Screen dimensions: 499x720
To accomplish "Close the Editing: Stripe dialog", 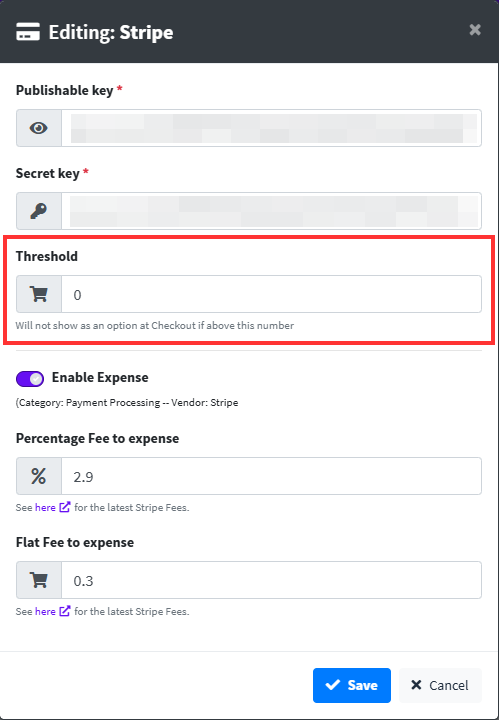I will 475,30.
